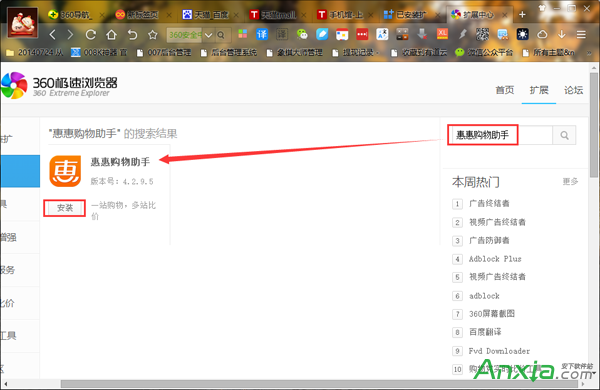Open the orange XL extension icon
This screenshot has height=390, width=600.
442,34
